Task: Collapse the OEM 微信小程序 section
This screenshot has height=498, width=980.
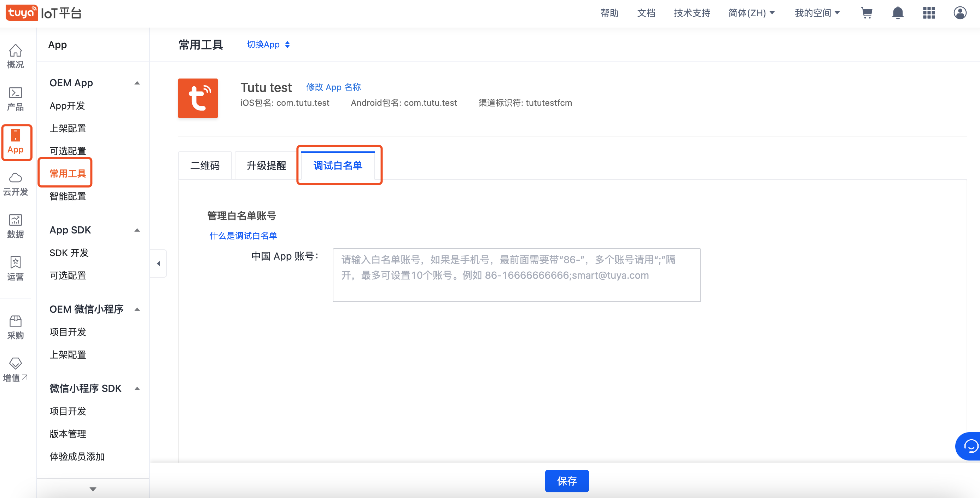Action: click(x=137, y=309)
